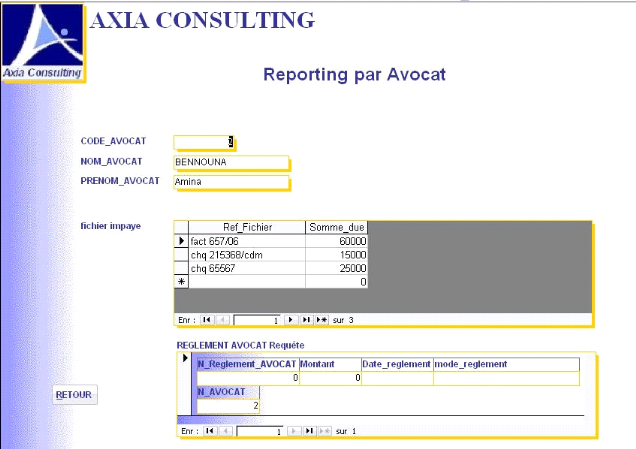Select the cell 'chq 215368/cdm'
Viewport: 636px width, 449px height.
coord(247,255)
